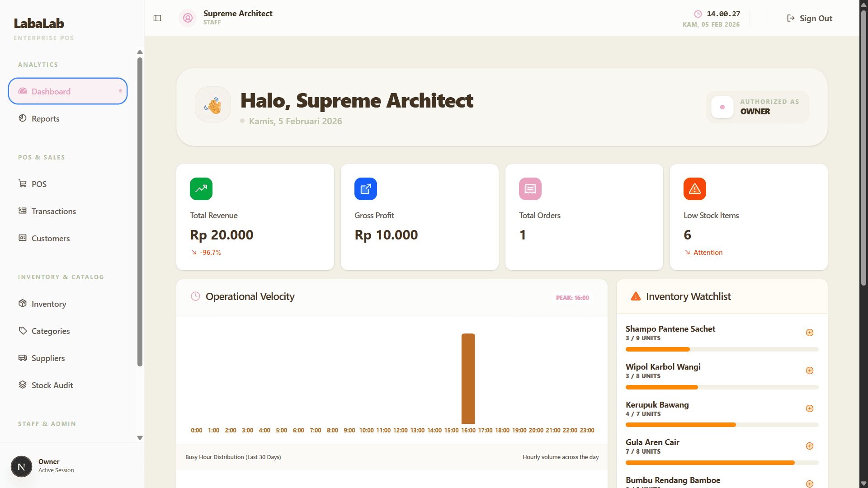Click the pink Total Orders receipt icon

point(530,189)
